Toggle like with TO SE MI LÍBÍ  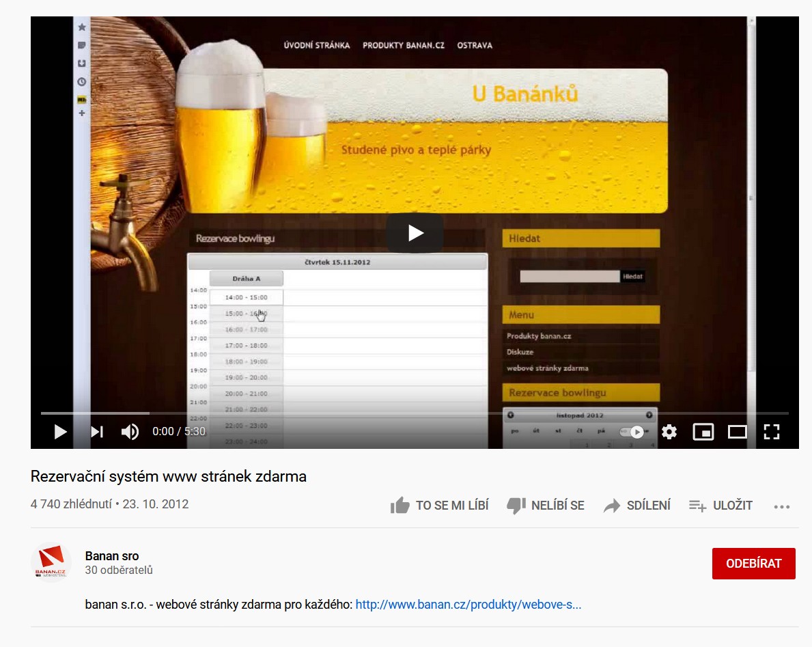point(402,505)
